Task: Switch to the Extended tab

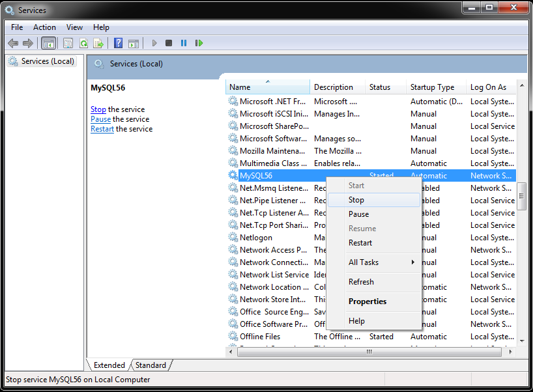Action: coord(109,365)
